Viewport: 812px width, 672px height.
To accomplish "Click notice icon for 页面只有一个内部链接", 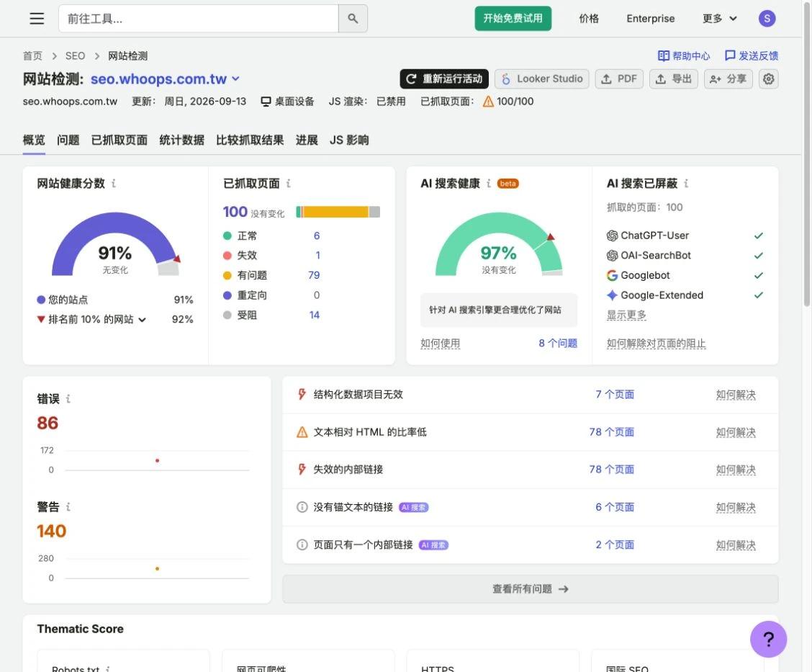I will [302, 545].
